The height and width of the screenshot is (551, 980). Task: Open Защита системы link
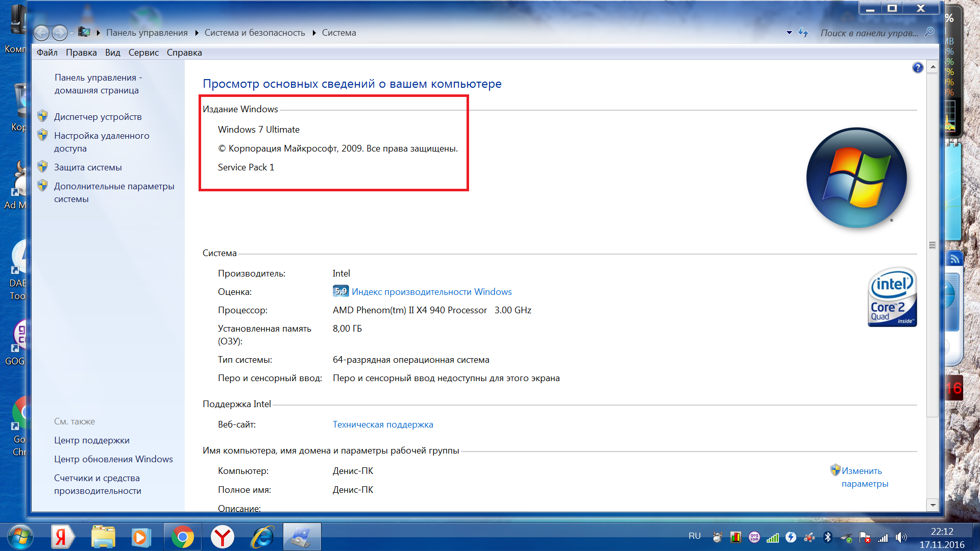tap(88, 167)
